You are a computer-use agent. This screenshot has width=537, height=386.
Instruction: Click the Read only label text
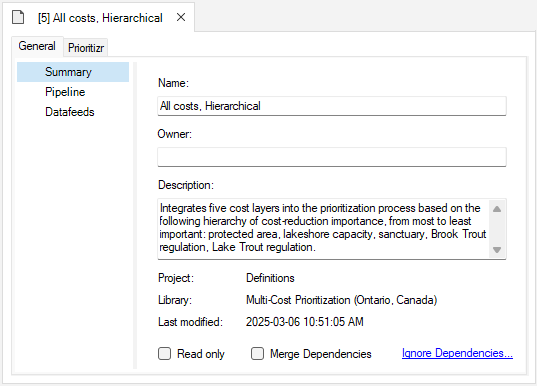[201, 354]
